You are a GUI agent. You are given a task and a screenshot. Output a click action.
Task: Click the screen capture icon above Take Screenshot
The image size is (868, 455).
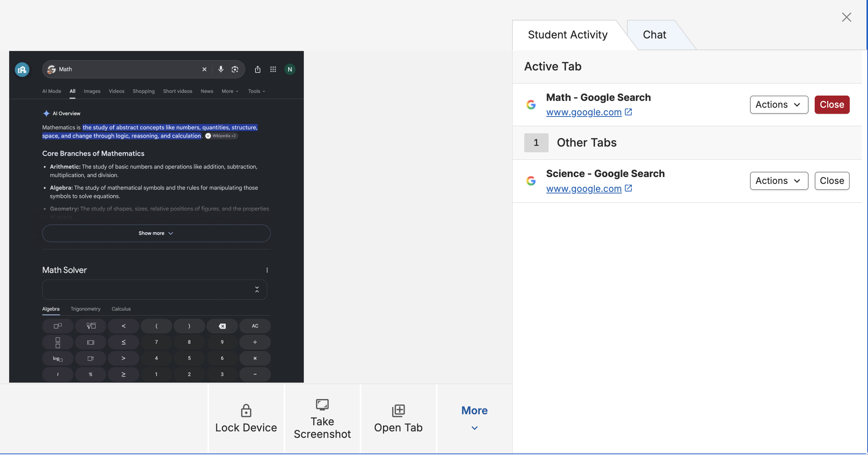pyautogui.click(x=322, y=404)
